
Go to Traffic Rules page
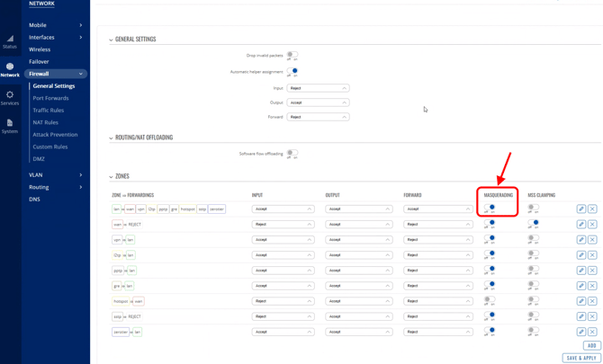coord(48,111)
